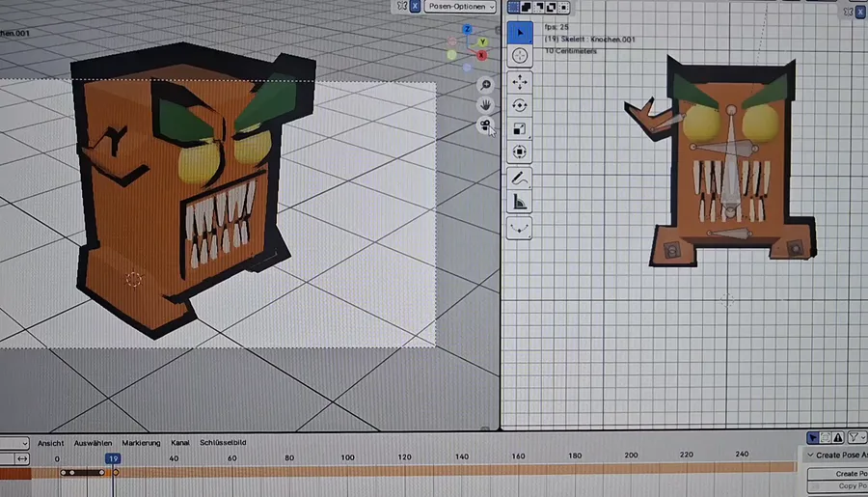Open the Schlüsselbild menu
Viewport: 868px width, 497px height.
pos(223,443)
